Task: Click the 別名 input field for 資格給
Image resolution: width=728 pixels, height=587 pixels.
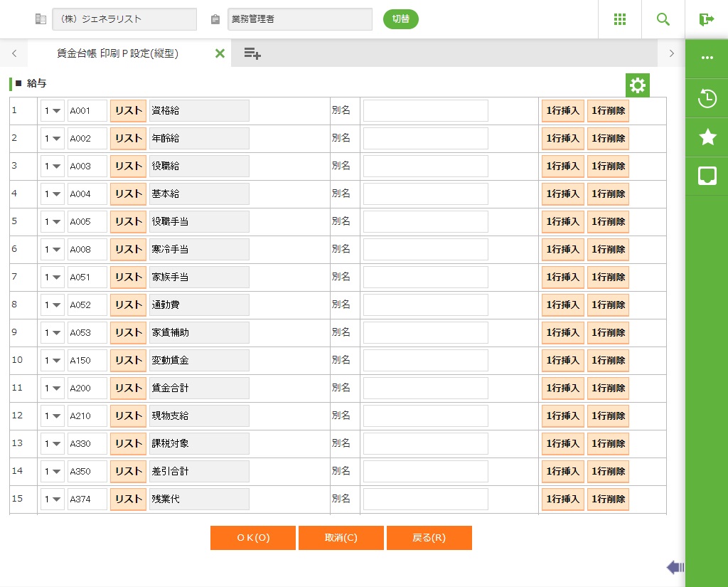Action: [425, 111]
